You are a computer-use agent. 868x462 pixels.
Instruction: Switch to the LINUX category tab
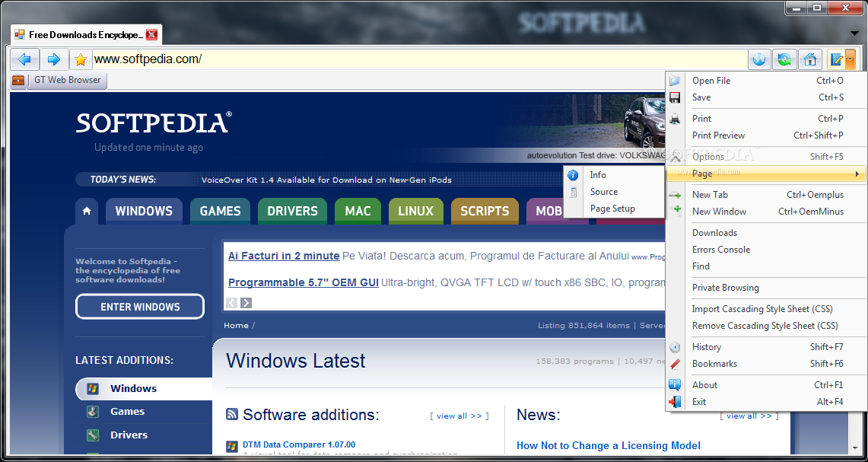coord(415,211)
